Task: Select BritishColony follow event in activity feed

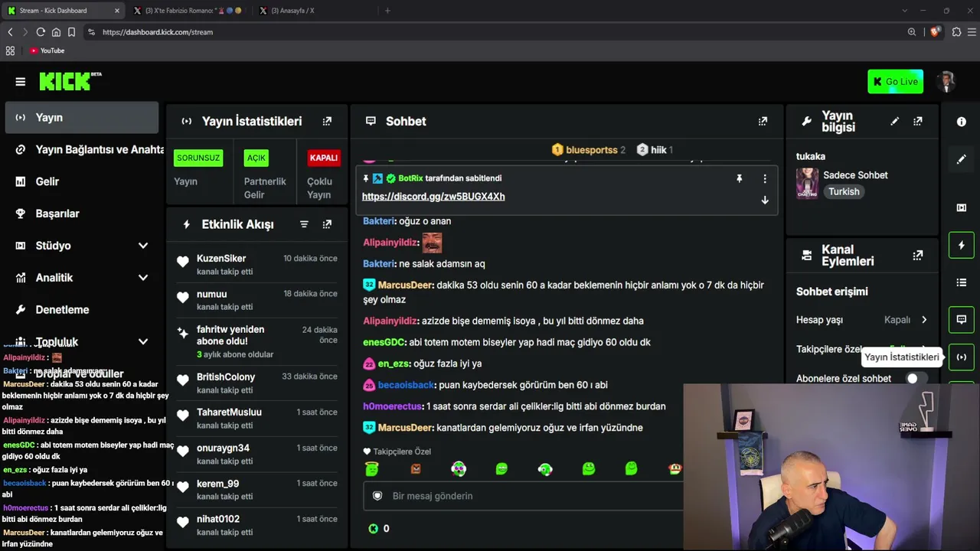Action: point(256,383)
